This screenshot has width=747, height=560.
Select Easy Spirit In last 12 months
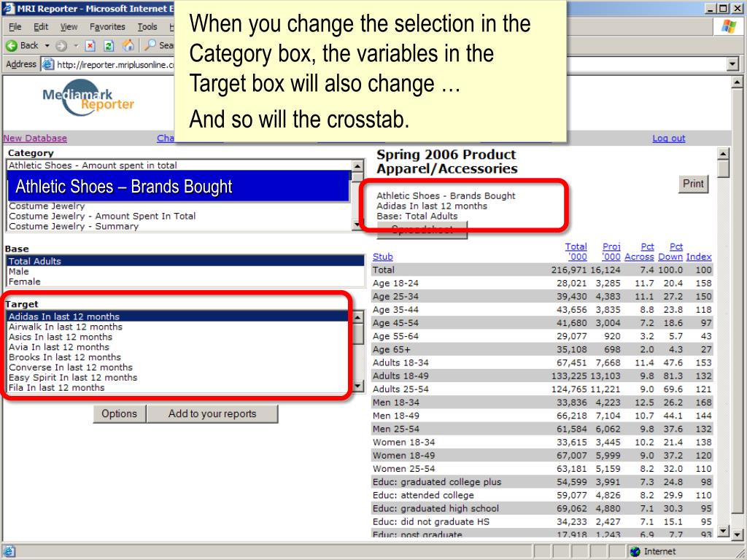(179, 377)
